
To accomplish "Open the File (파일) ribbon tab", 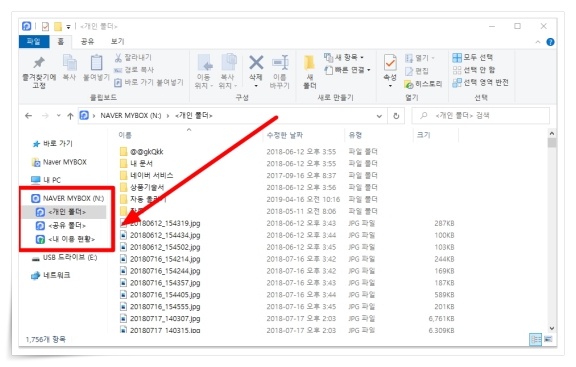I will pos(34,41).
